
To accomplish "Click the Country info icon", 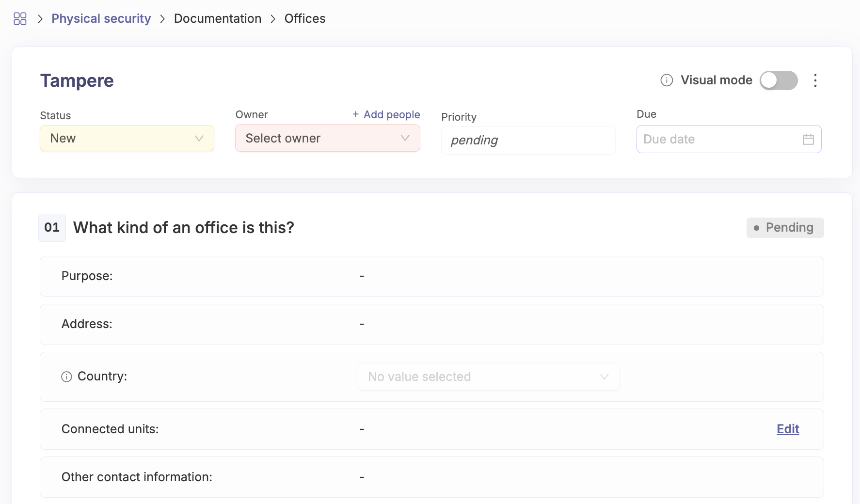I will click(x=66, y=377).
